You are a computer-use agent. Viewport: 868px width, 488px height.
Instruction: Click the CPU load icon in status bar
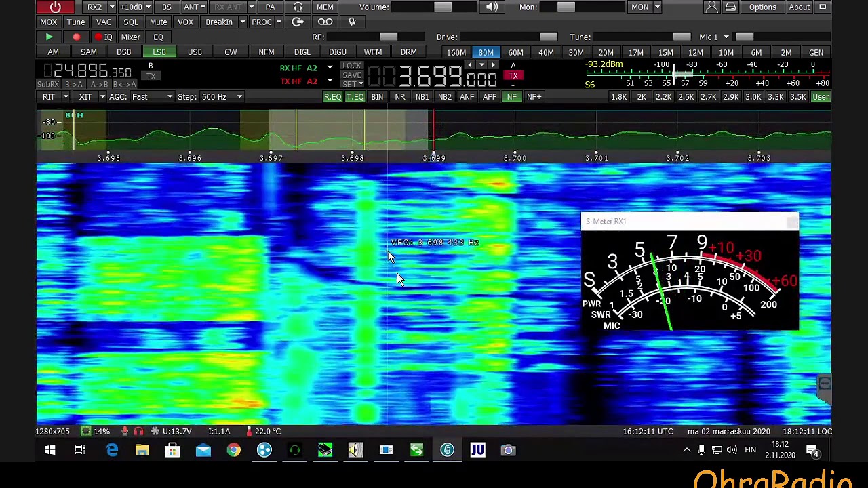click(85, 431)
